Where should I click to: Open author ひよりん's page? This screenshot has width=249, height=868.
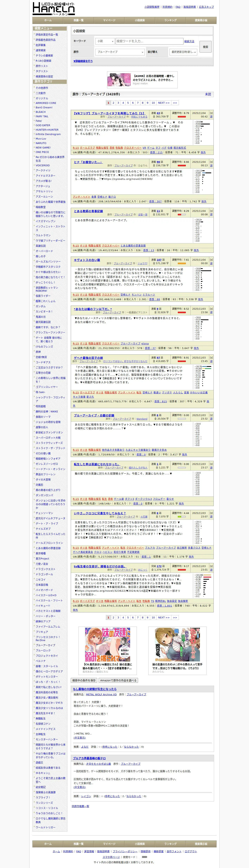pos(143,166)
